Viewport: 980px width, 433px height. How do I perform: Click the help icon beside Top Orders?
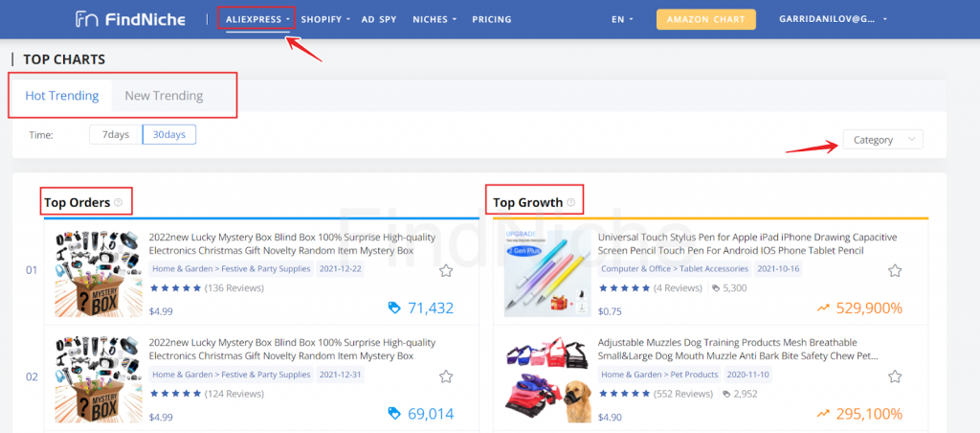tap(118, 202)
